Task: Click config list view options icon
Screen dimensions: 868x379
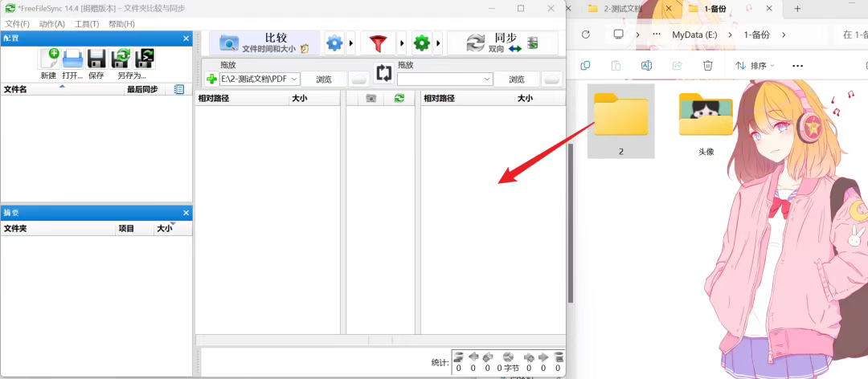Action: coord(178,89)
